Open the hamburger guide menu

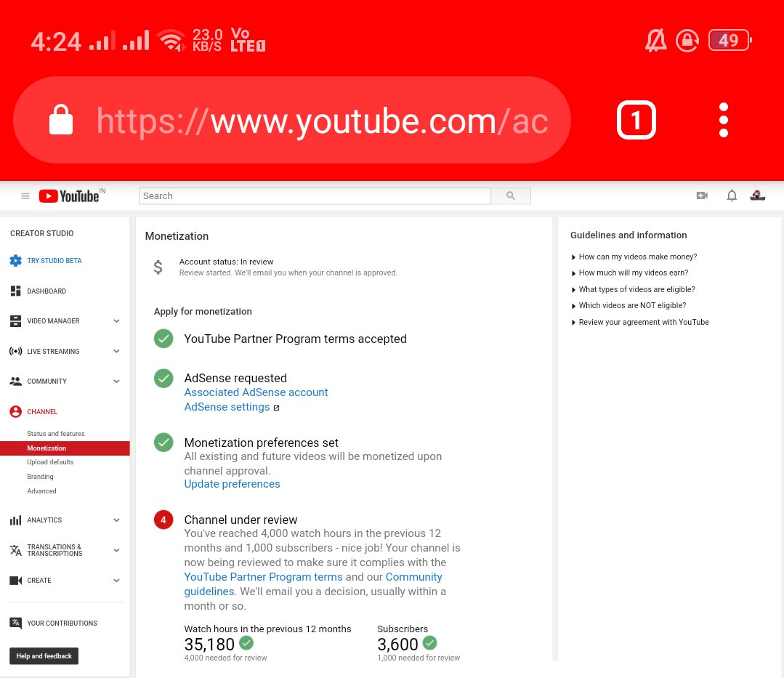[x=25, y=196]
